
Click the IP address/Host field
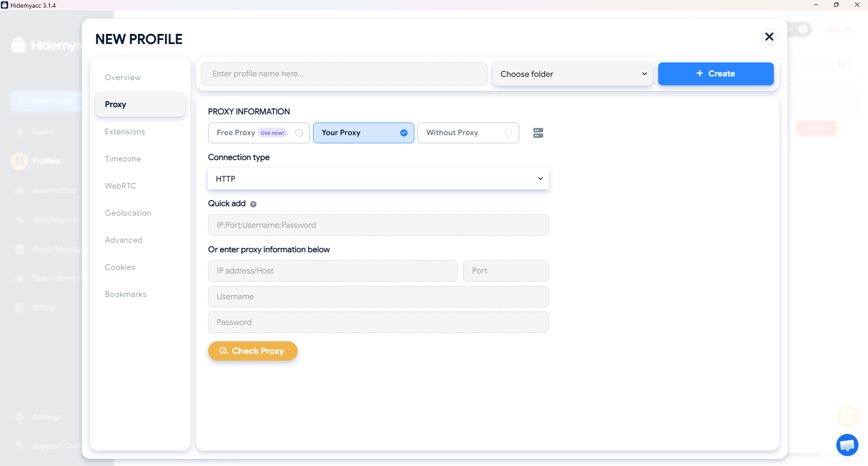tap(332, 271)
